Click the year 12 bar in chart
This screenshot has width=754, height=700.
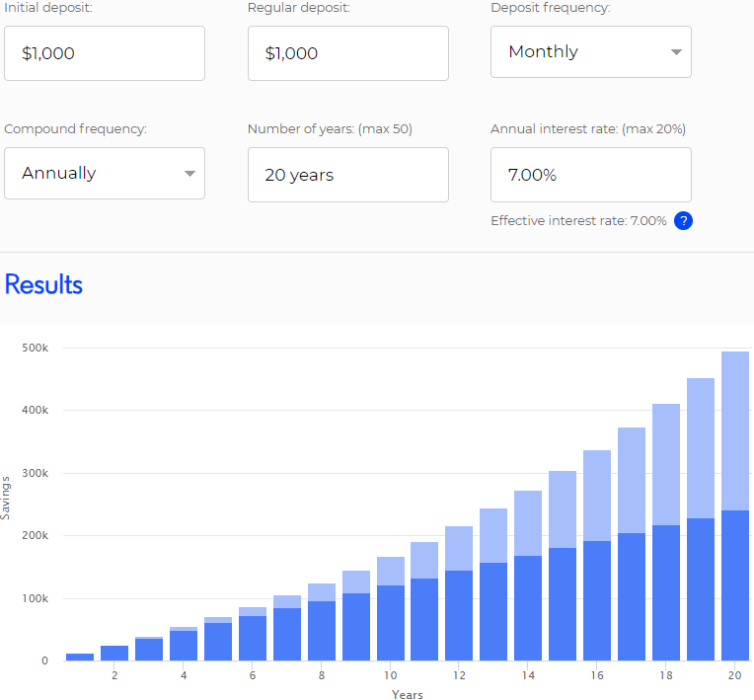point(459,593)
